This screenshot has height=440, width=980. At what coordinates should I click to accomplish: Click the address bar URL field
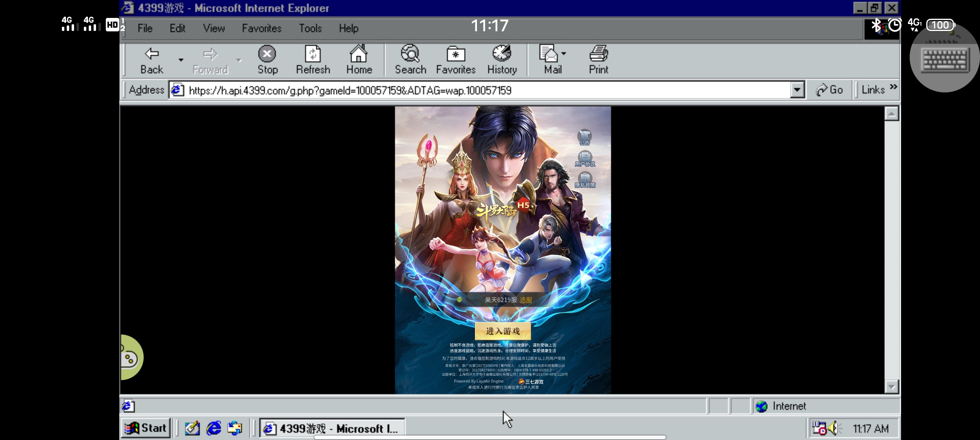pos(488,90)
